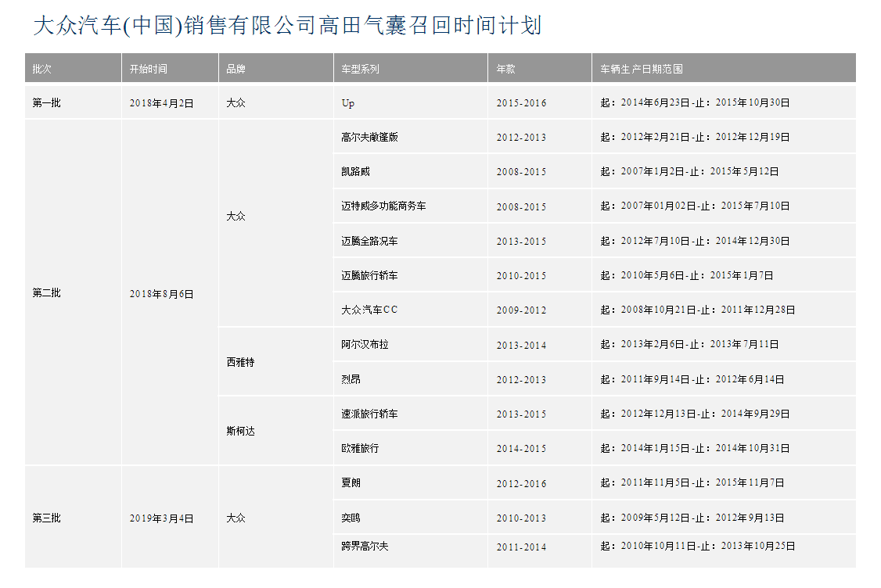Click the model year 2015-2016
This screenshot has height=588, width=881.
pos(521,103)
